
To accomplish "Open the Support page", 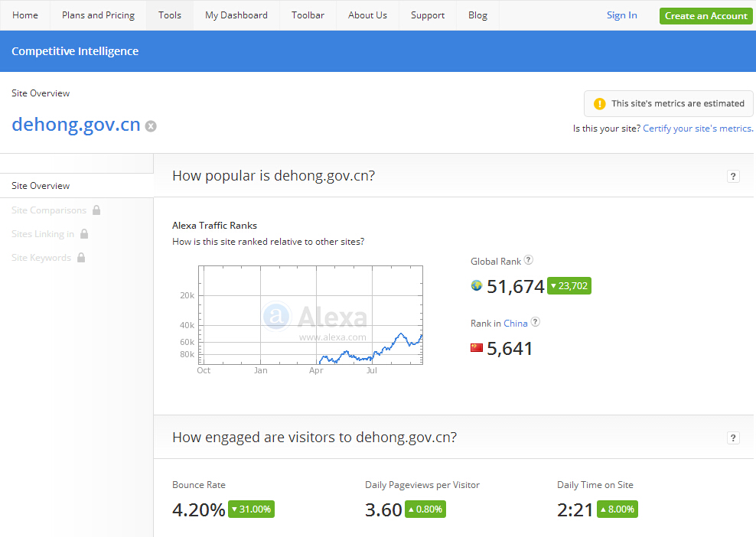I will pyautogui.click(x=428, y=15).
